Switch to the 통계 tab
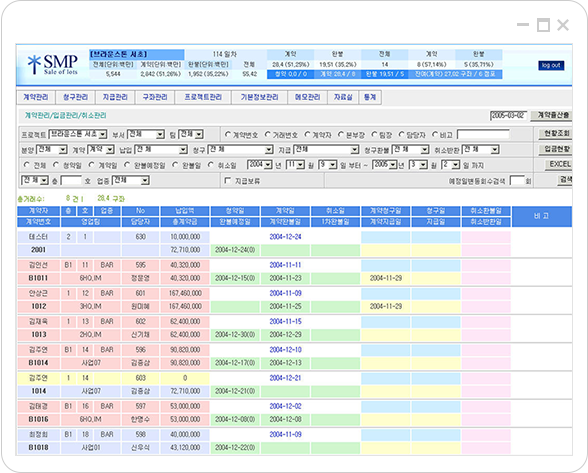588x473 pixels. [370, 97]
